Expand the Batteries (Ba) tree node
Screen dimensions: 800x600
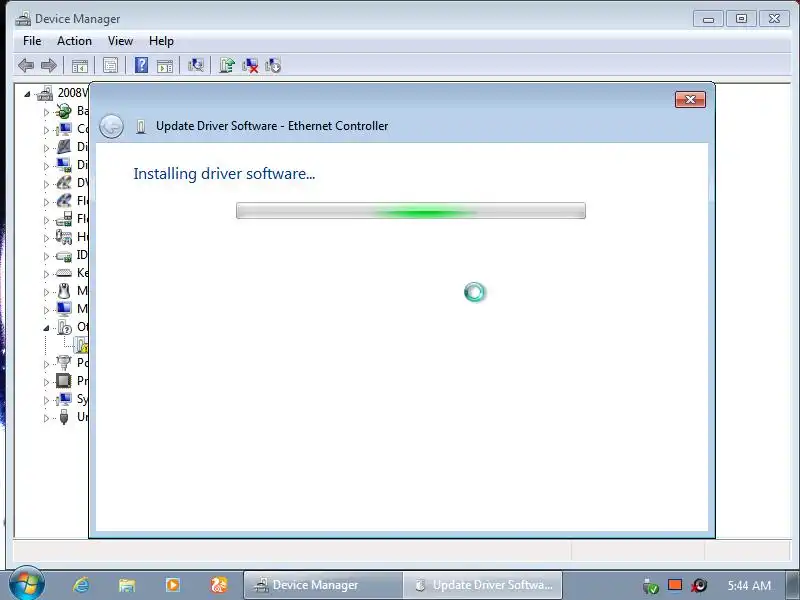(46, 112)
